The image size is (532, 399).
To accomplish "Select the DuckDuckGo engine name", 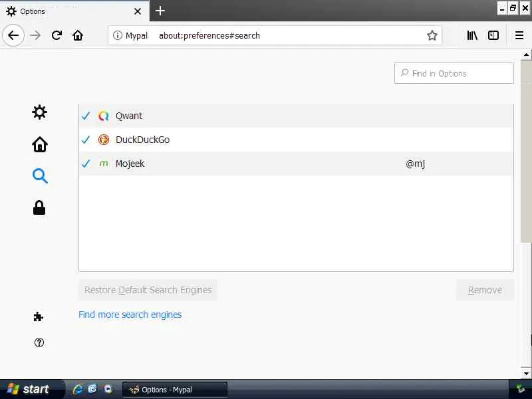I will click(142, 140).
